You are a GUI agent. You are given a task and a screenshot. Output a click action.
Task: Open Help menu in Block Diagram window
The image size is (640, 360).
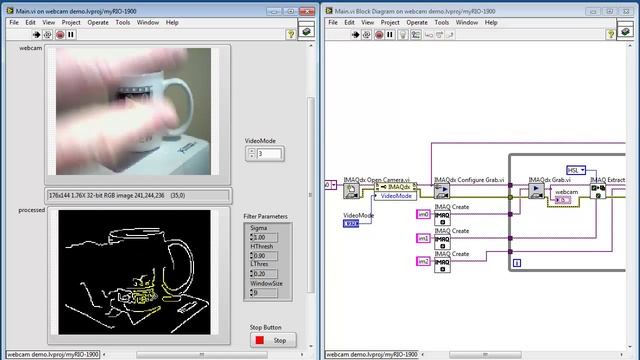tap(491, 22)
